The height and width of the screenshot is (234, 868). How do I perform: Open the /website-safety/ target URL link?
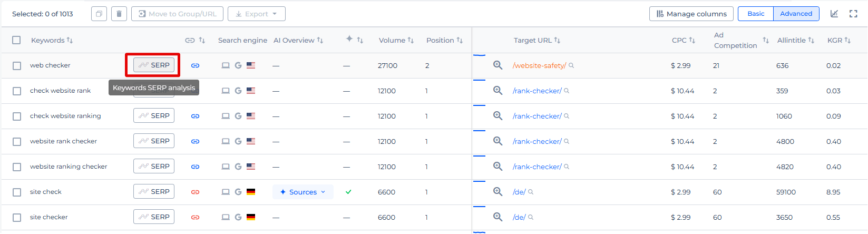pos(539,65)
